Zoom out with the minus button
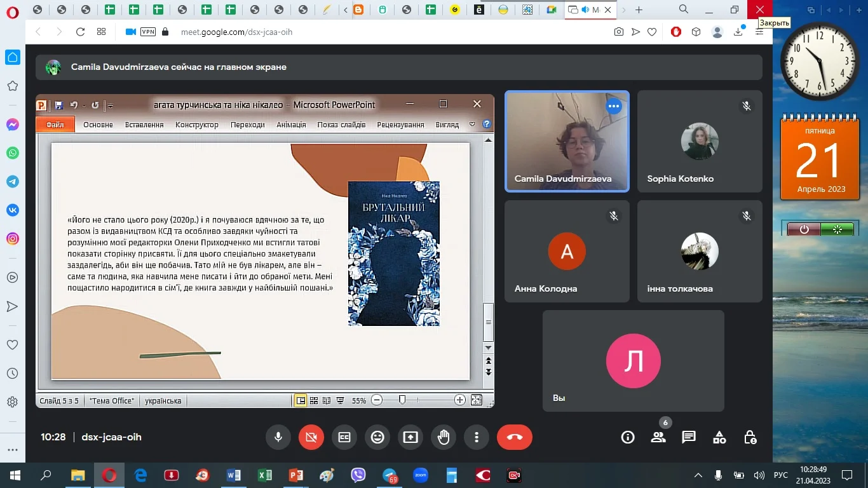Image resolution: width=868 pixels, height=488 pixels. 377,400
